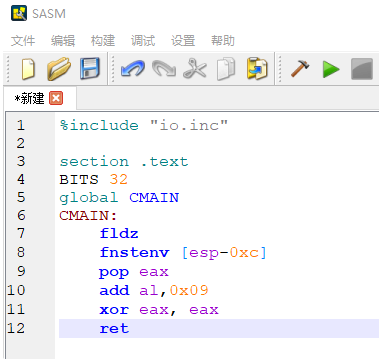Open a file with folder icon
Image resolution: width=383 pixels, height=362 pixels.
click(x=58, y=69)
